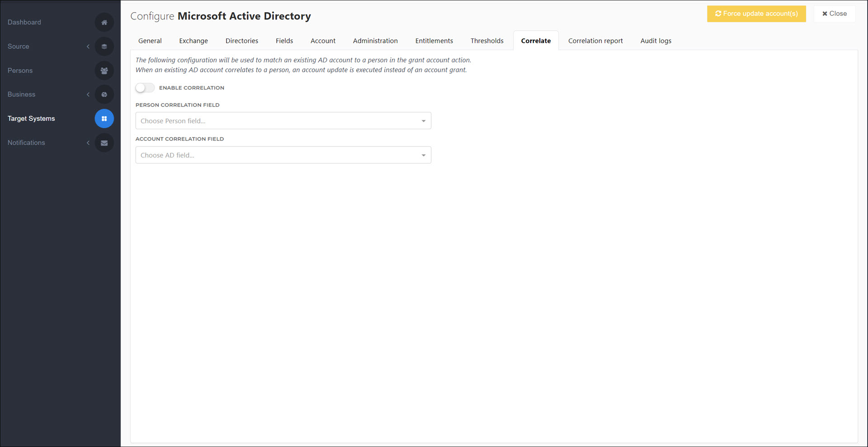This screenshot has height=447, width=868.
Task: Open the Choose AD field dropdown
Action: 283,155
